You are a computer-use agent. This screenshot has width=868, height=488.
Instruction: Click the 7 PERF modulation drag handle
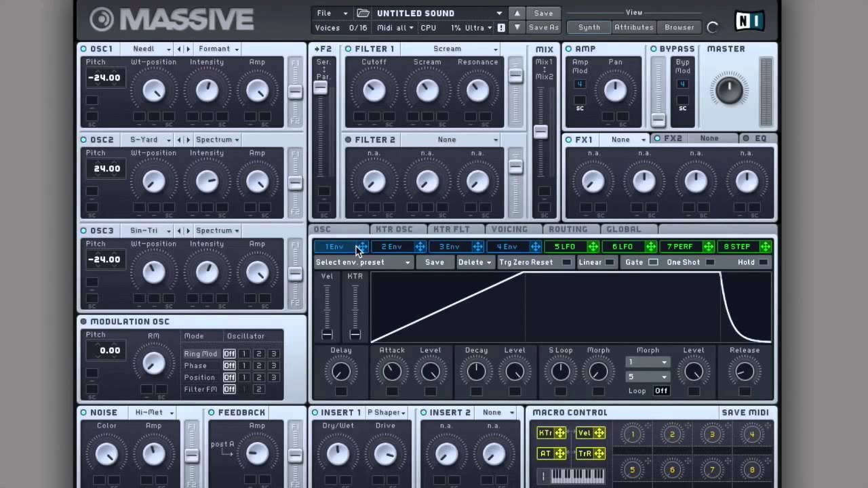(x=709, y=247)
